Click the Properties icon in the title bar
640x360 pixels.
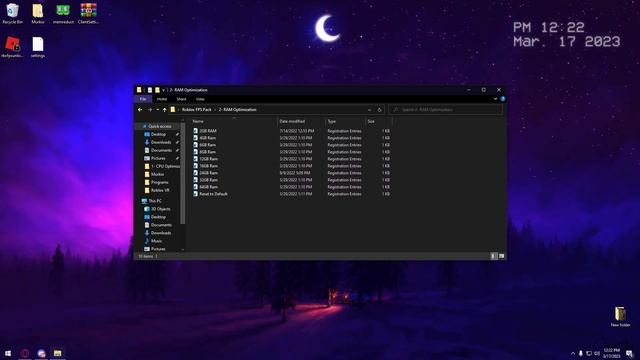coord(150,90)
